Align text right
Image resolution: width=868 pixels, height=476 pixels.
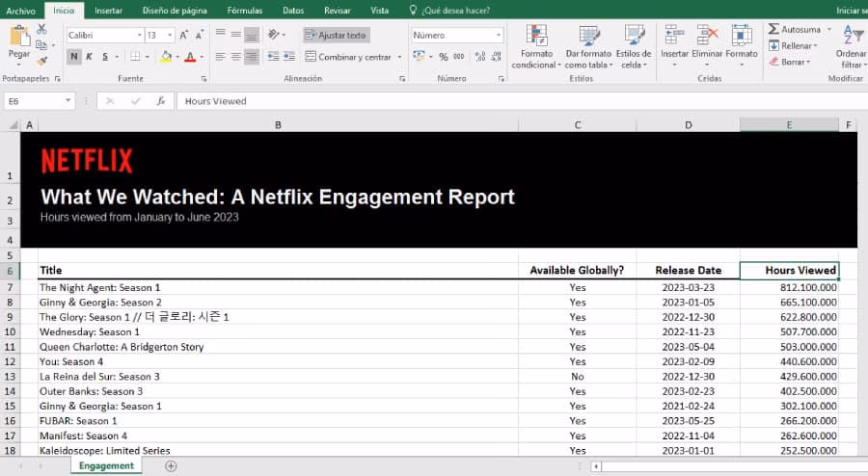click(x=252, y=57)
